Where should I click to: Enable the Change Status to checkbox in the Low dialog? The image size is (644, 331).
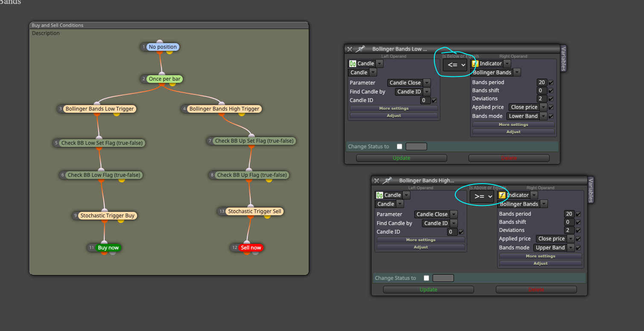pyautogui.click(x=399, y=146)
